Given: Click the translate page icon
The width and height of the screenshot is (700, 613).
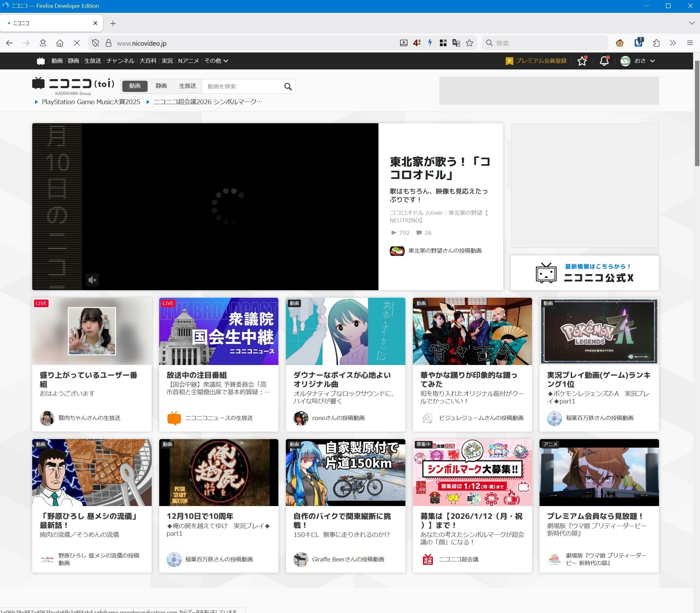Looking at the screenshot, I should (x=456, y=43).
